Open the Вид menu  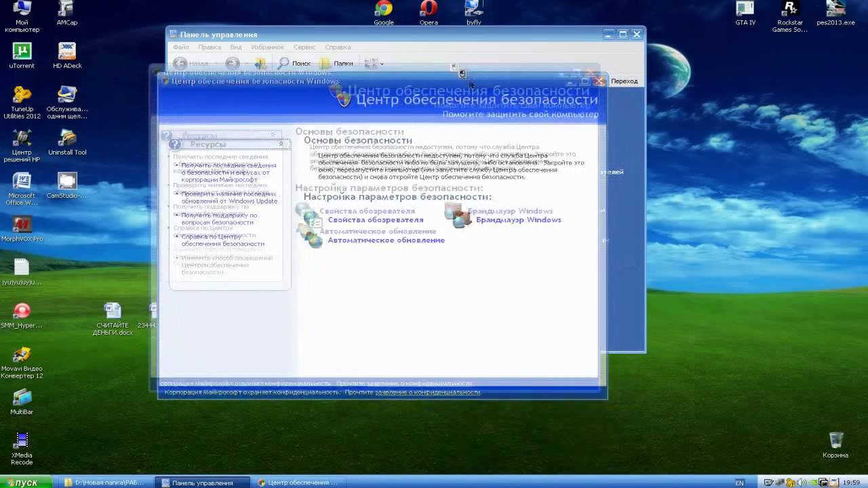point(236,47)
